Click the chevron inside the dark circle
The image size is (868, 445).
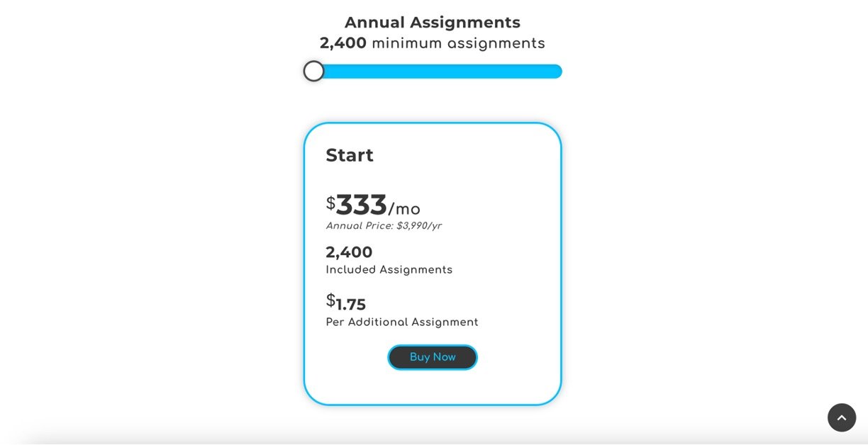(x=842, y=417)
